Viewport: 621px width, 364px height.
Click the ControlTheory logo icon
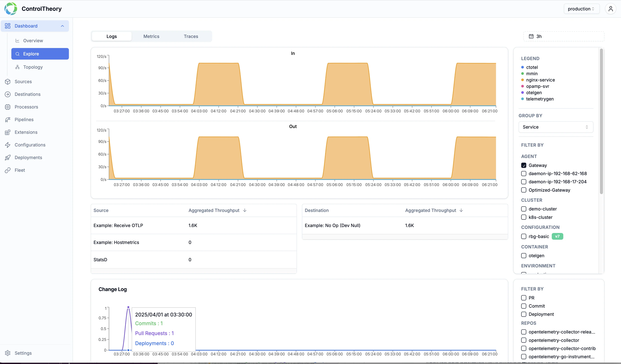coord(11,9)
